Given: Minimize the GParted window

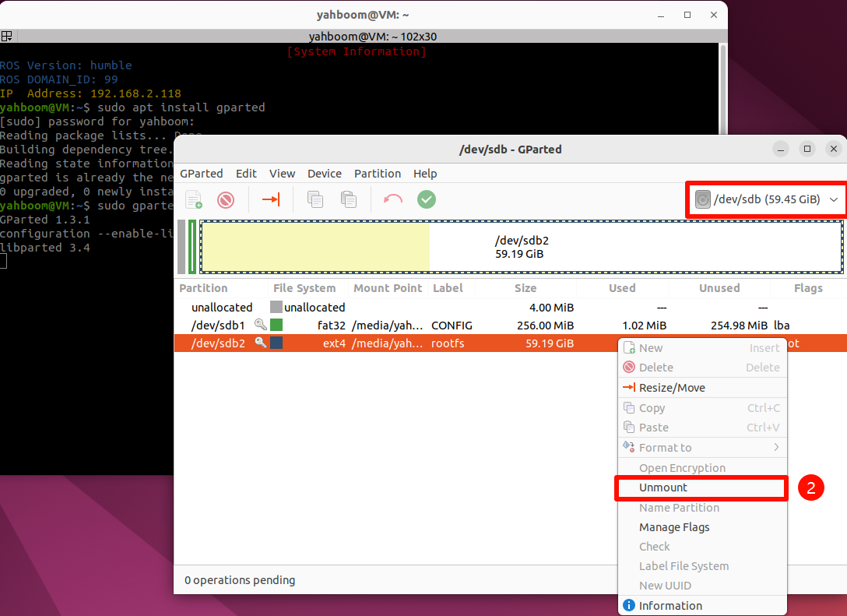Looking at the screenshot, I should coord(781,150).
